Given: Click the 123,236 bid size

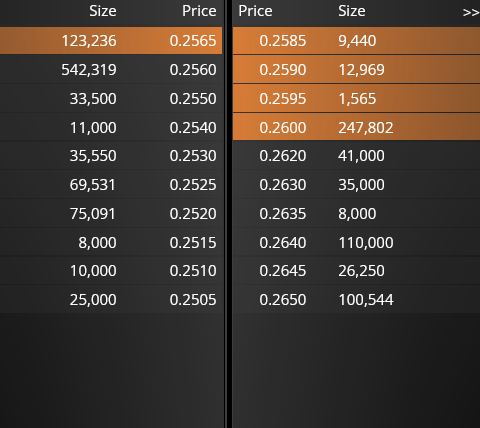Looking at the screenshot, I should tap(89, 41).
